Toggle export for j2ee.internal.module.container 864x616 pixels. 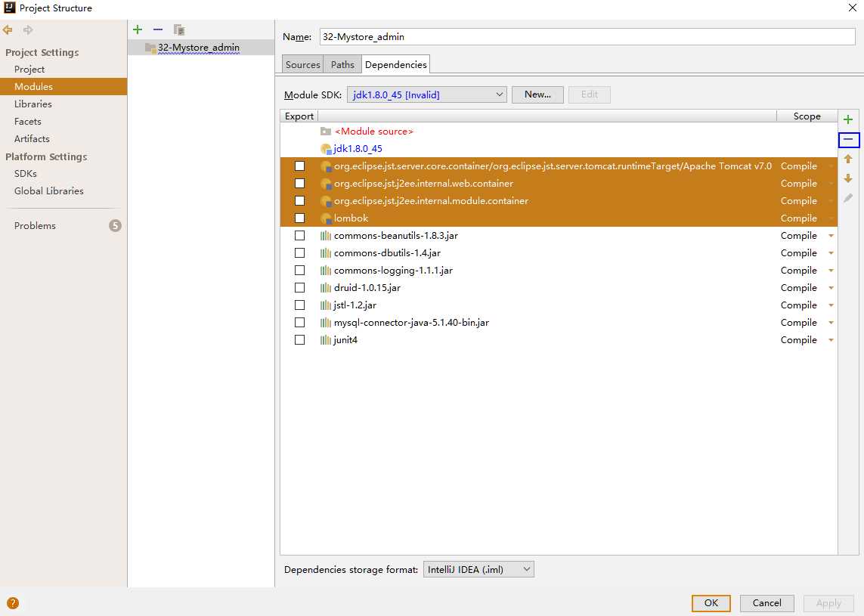coord(300,200)
